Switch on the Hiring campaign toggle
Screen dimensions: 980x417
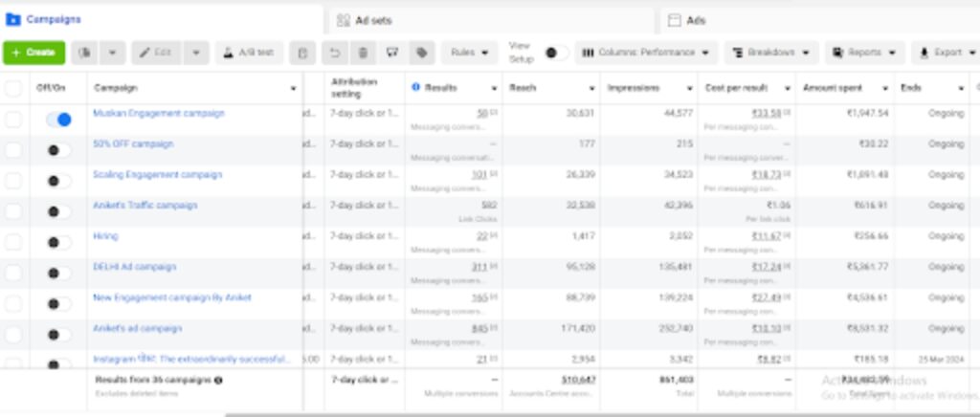point(58,242)
